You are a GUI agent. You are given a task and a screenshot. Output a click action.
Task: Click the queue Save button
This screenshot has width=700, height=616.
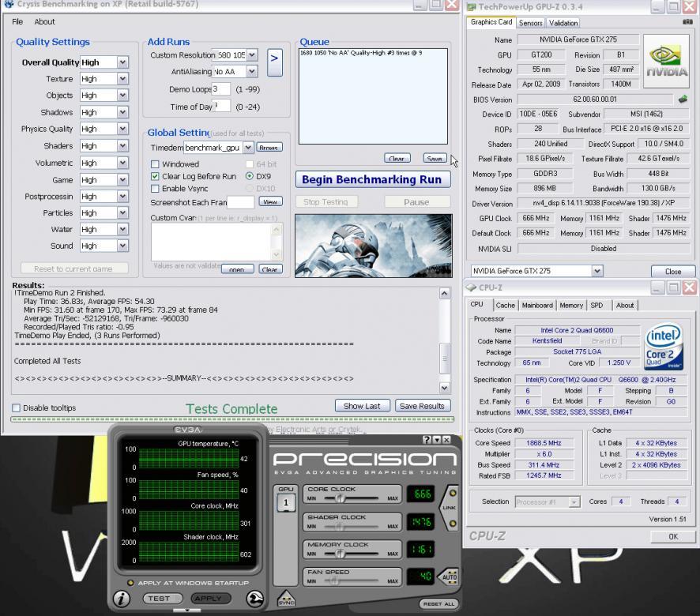pyautogui.click(x=435, y=158)
